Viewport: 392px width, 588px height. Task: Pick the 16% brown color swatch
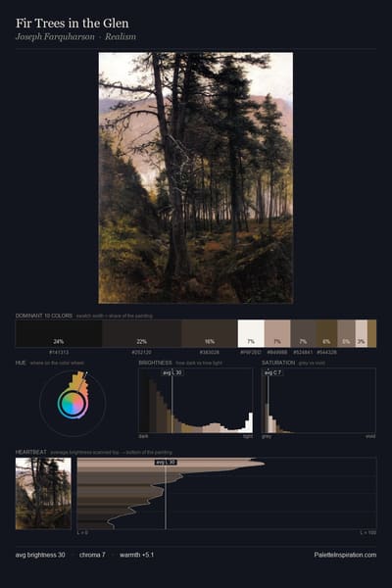[210, 333]
